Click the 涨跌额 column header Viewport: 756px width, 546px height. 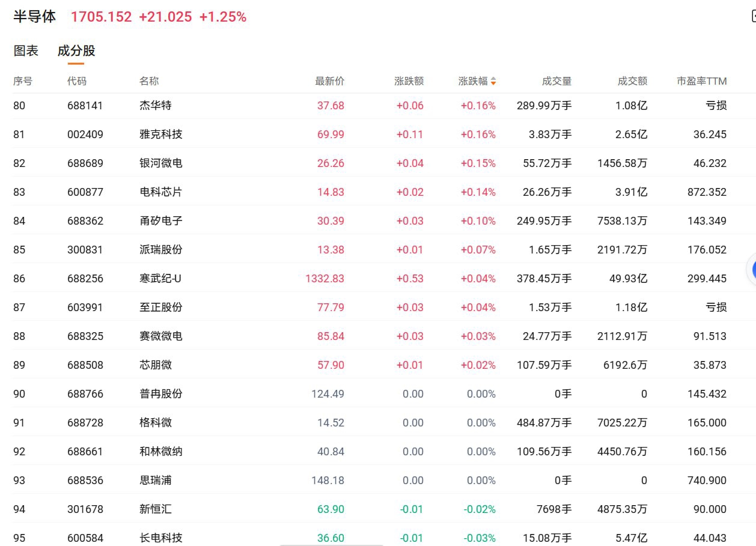pyautogui.click(x=409, y=81)
